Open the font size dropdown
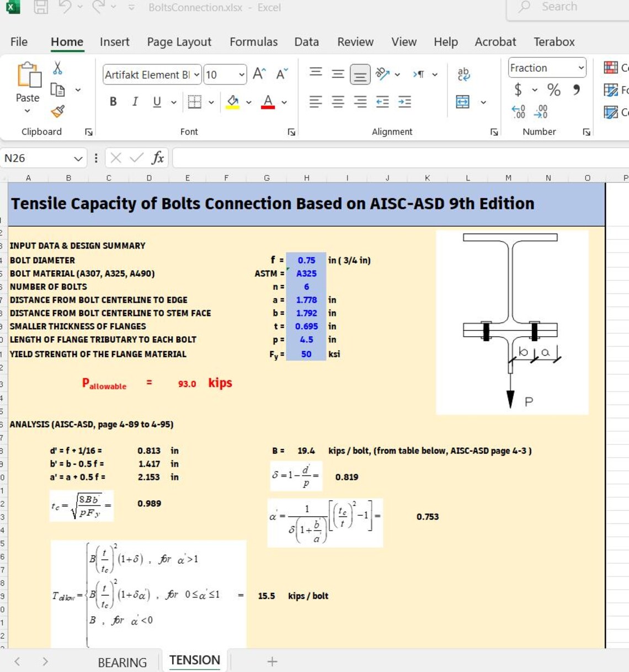 point(242,75)
